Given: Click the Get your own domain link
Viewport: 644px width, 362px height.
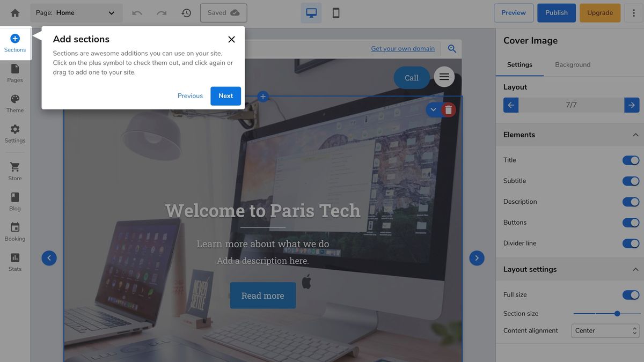Looking at the screenshot, I should point(403,48).
